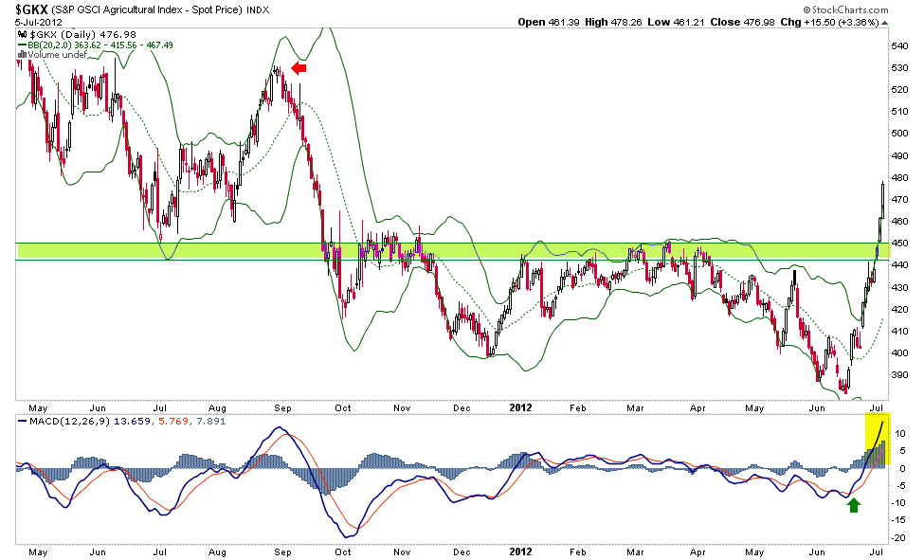Click the candlestick icon in the $GKX legend

(23, 34)
